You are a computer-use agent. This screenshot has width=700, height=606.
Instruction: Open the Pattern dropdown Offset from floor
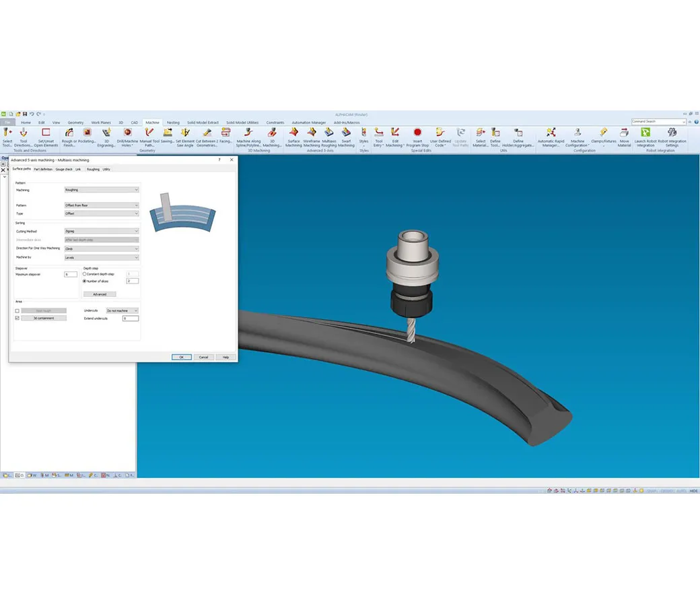coord(102,205)
